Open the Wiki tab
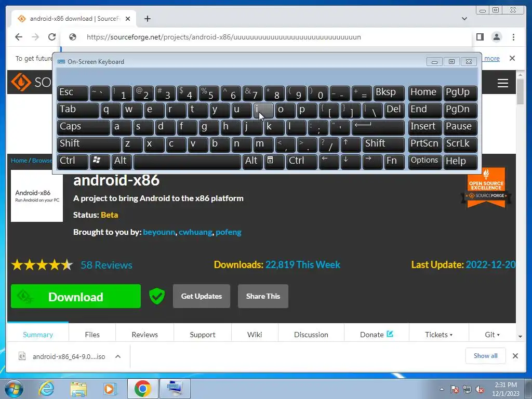 [x=255, y=335]
